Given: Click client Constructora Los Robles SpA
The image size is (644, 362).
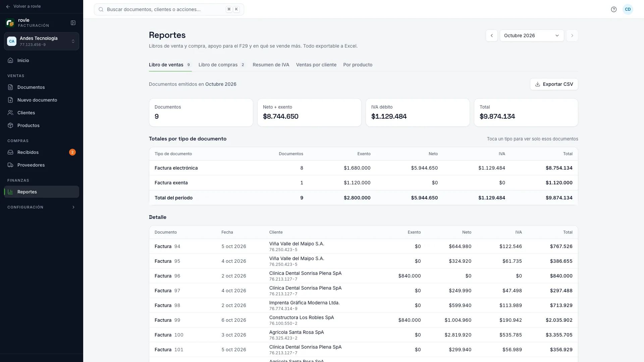Looking at the screenshot, I should coord(302,317).
